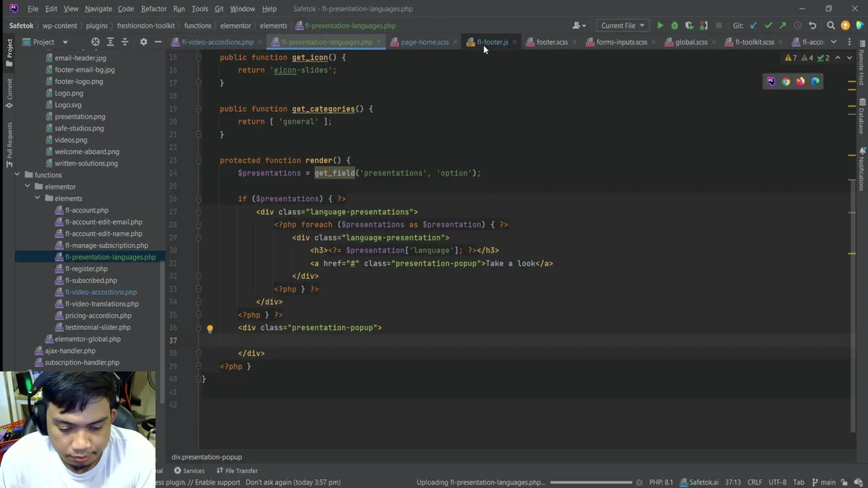Viewport: 868px width, 488px height.
Task: Switch to the fl-video-accordions.php tab
Action: click(217, 42)
